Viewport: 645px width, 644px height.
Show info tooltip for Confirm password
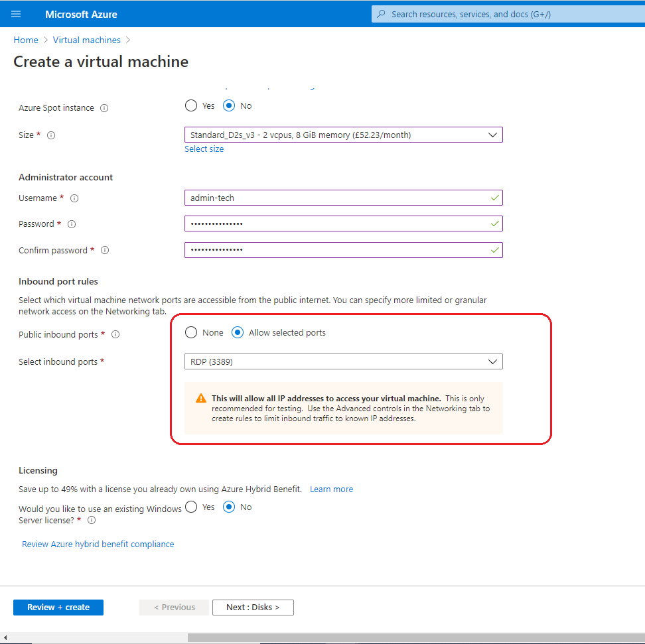pos(105,251)
